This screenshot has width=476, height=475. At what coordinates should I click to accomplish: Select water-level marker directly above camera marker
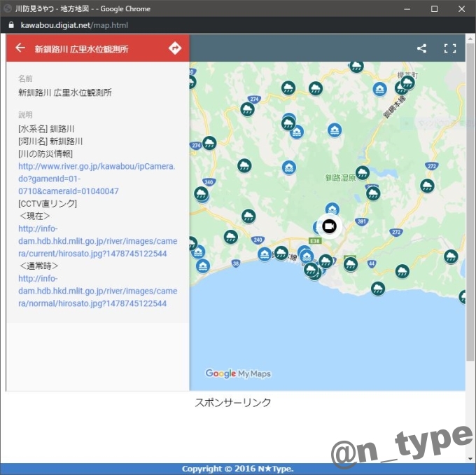[332, 209]
